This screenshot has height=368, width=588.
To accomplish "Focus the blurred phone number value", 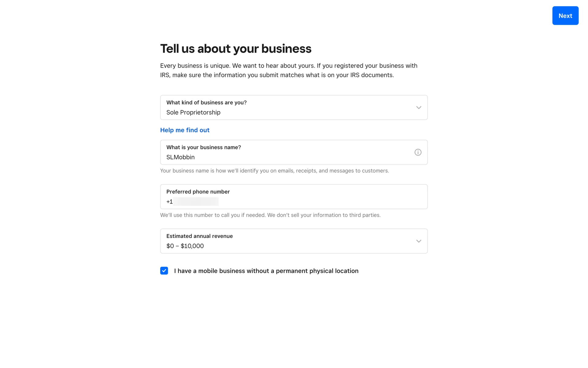I will click(x=196, y=201).
